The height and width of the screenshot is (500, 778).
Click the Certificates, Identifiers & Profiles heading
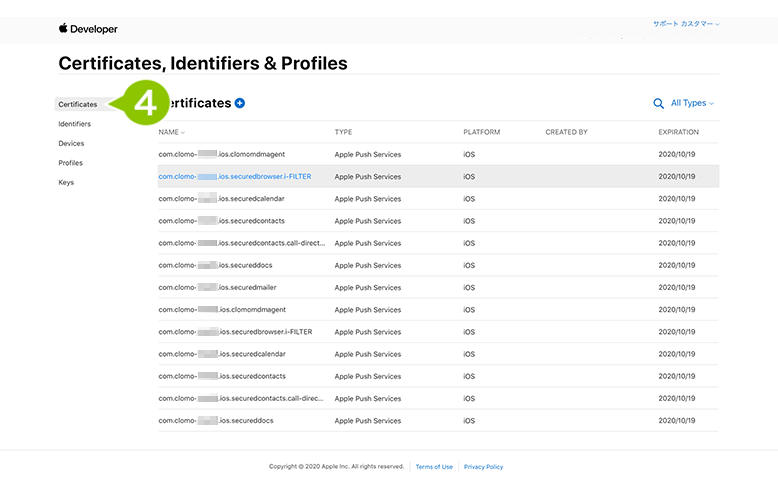tap(203, 63)
